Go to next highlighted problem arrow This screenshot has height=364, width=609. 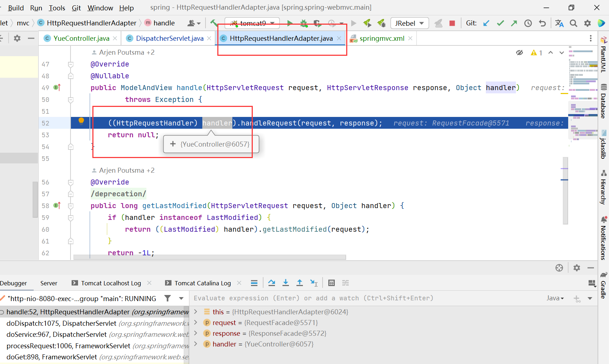[562, 53]
